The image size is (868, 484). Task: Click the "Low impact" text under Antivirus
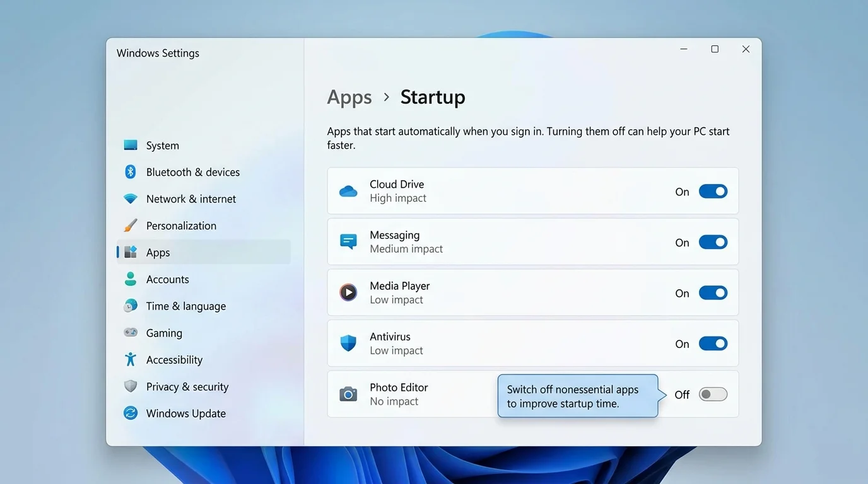396,351
